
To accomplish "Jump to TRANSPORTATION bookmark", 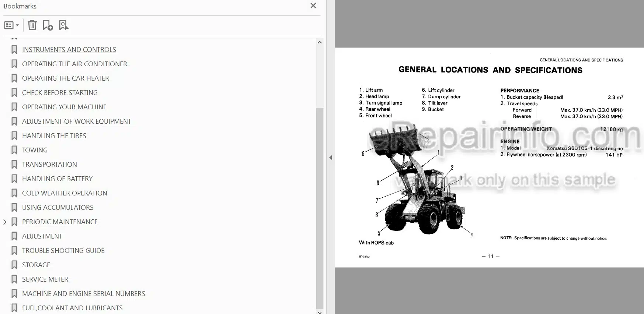I will [x=49, y=164].
